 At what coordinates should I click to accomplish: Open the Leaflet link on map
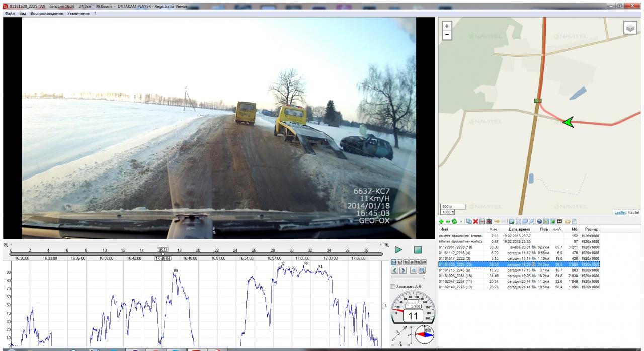coord(620,212)
